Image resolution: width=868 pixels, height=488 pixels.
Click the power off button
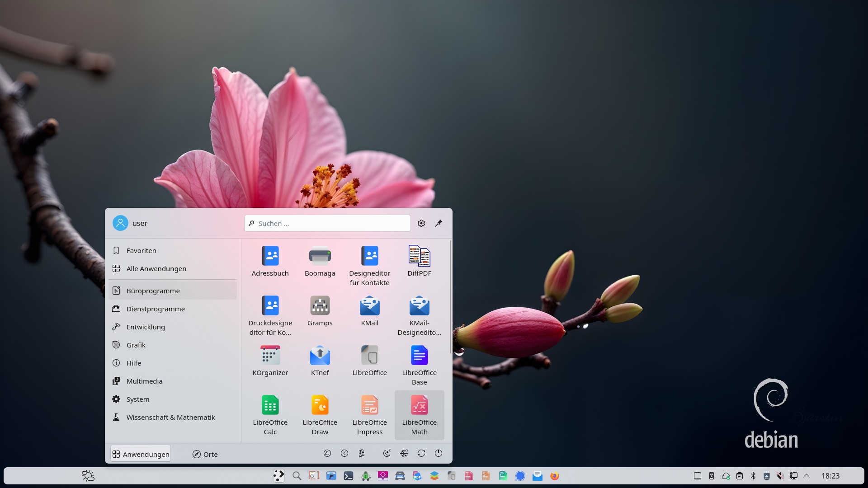coord(439,453)
